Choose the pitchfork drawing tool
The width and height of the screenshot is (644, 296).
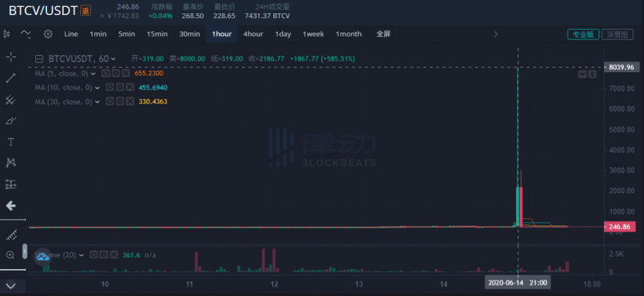click(x=11, y=100)
